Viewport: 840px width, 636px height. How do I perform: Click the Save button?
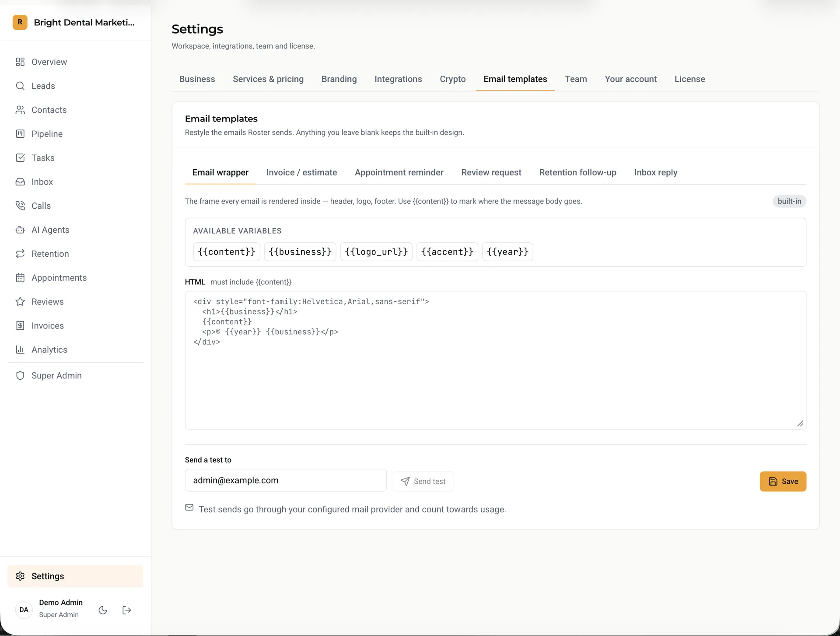(x=783, y=482)
